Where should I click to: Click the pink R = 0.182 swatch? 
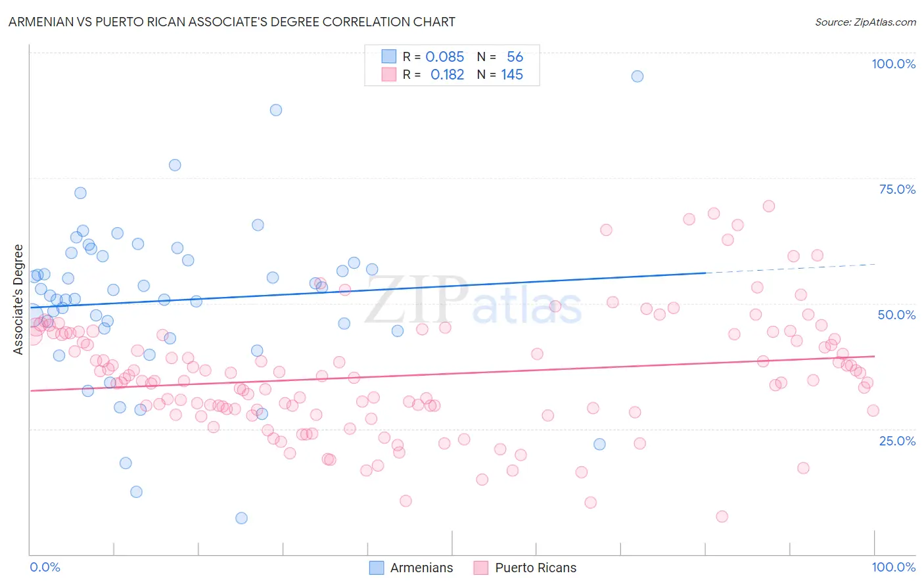(x=389, y=74)
